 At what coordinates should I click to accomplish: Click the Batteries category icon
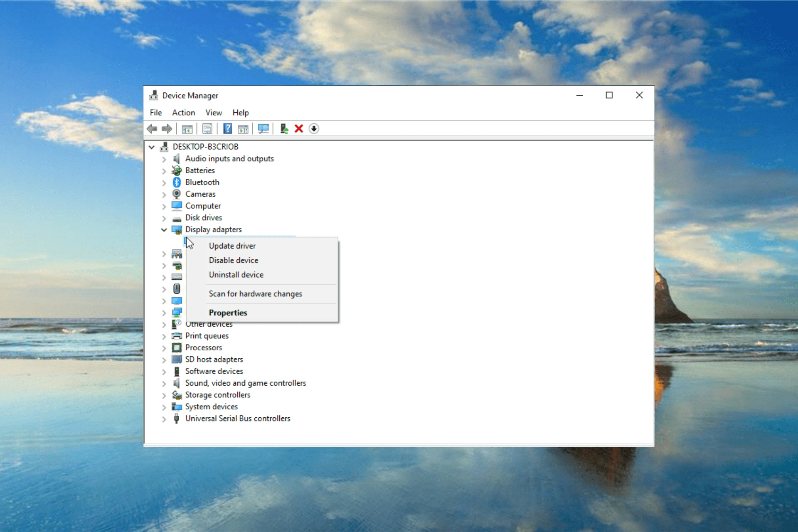click(177, 170)
